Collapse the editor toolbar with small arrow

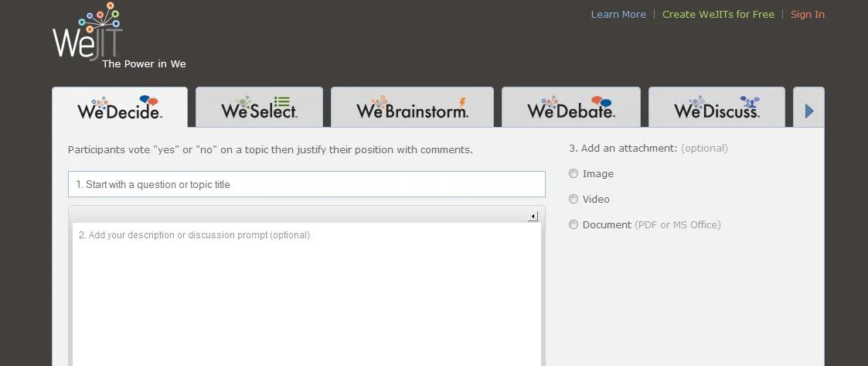click(x=533, y=216)
